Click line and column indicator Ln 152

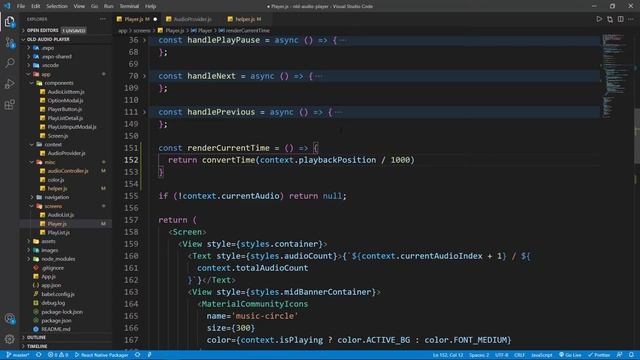(448, 355)
